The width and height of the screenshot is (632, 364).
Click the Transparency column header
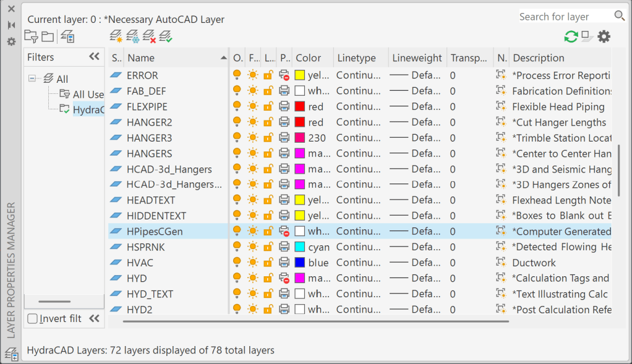pyautogui.click(x=470, y=57)
